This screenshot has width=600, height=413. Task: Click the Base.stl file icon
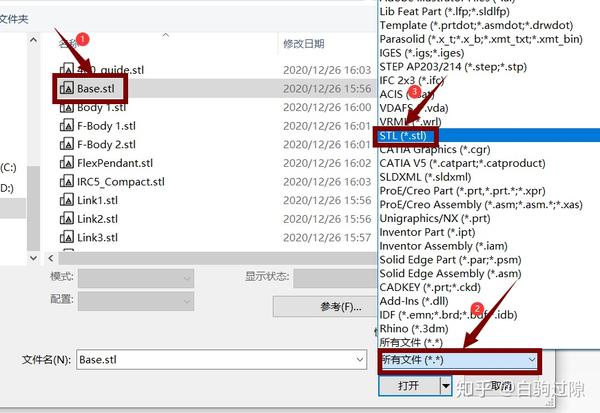point(67,89)
